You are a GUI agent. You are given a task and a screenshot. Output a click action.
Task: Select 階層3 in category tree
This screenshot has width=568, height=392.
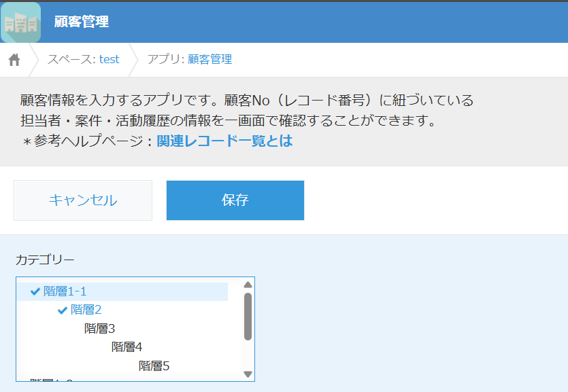tap(99, 329)
